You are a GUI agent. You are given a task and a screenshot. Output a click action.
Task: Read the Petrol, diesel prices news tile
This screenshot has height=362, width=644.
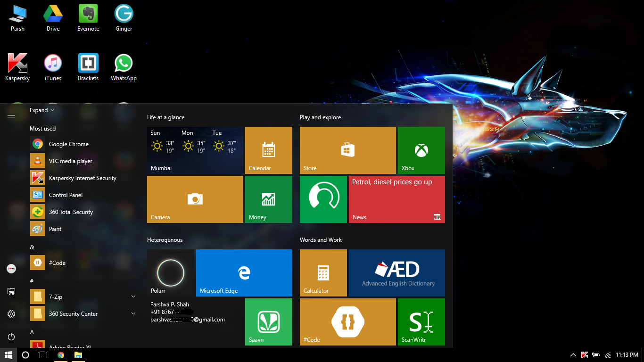coord(396,199)
